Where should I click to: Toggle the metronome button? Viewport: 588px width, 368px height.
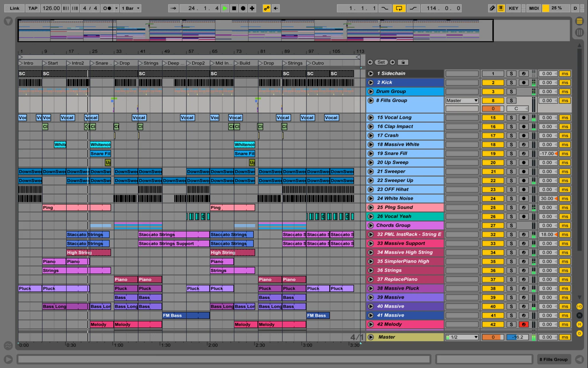click(107, 8)
